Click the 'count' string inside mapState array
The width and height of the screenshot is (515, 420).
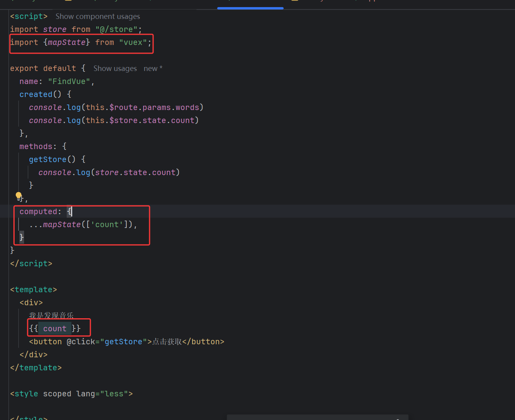click(x=107, y=225)
